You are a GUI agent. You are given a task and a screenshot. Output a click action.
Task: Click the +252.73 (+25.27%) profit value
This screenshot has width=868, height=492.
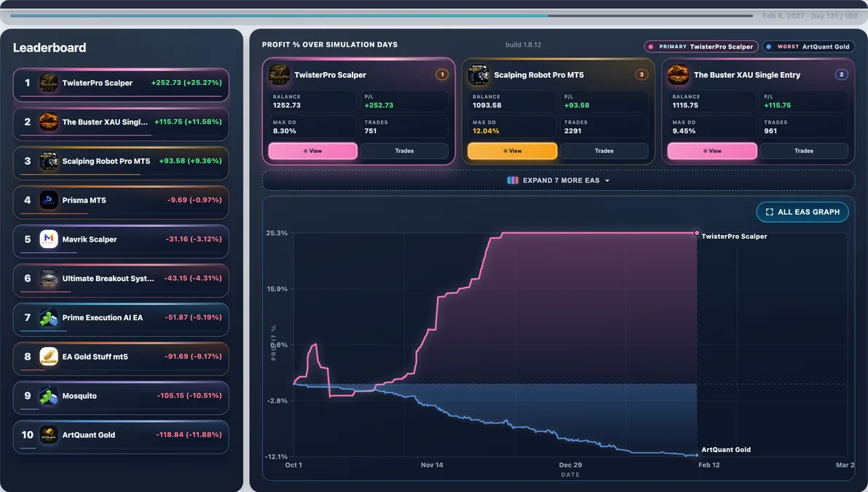click(186, 82)
